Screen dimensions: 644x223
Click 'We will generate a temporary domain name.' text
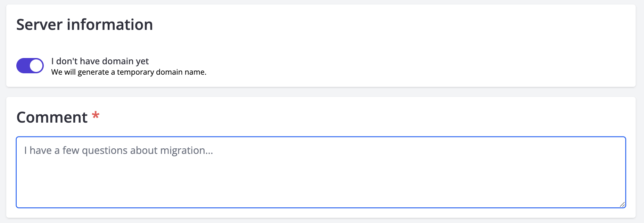pos(129,72)
